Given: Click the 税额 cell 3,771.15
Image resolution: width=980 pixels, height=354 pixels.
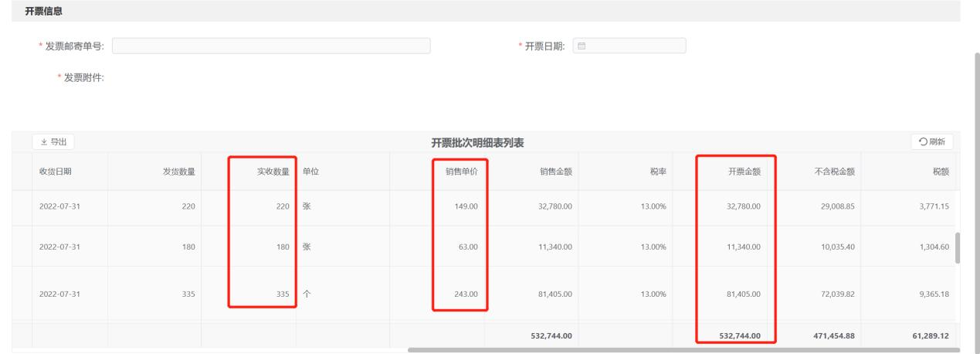Looking at the screenshot, I should 934,206.
